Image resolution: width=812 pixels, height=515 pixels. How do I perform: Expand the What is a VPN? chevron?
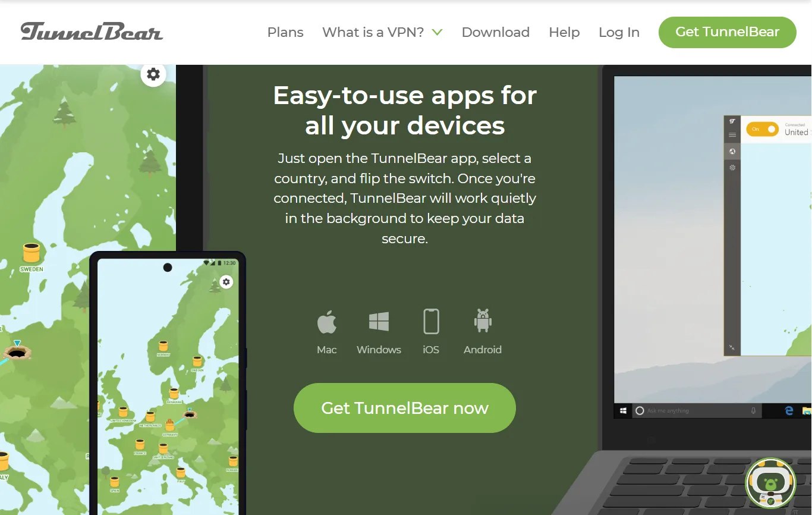click(x=438, y=32)
